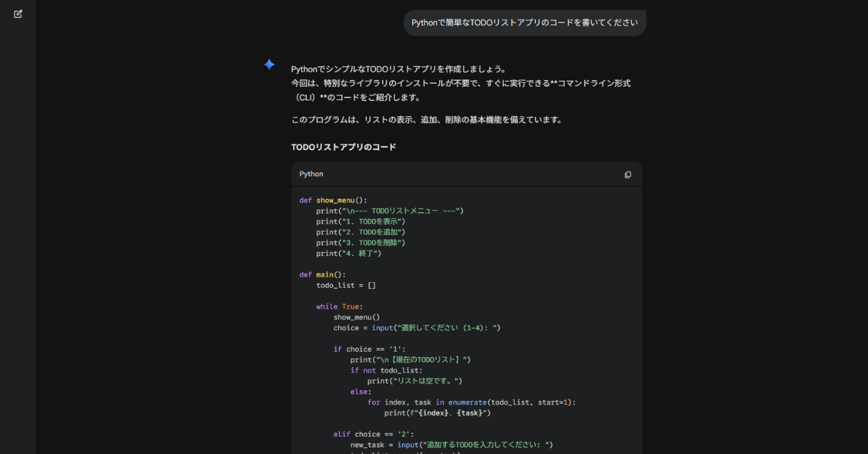
Task: Click the first response sentence "PythonでシンプルなTODOリスト…"
Action: coord(399,69)
